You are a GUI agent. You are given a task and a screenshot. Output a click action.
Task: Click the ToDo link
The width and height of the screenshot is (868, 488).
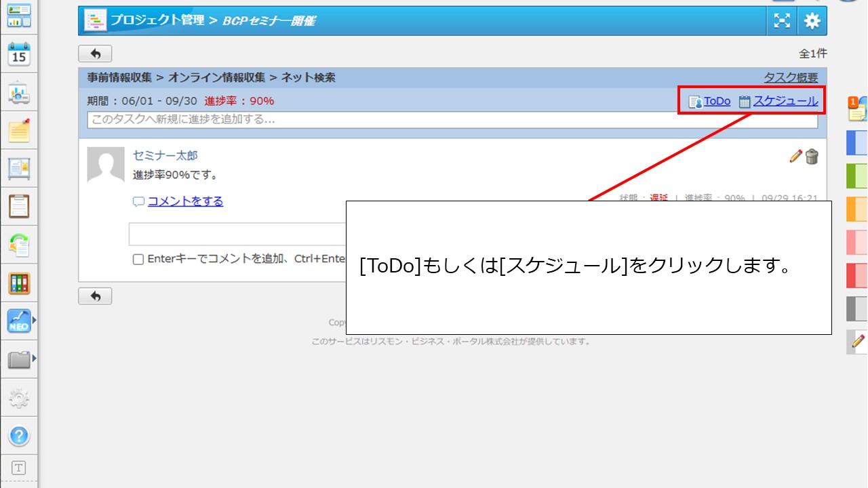click(x=717, y=101)
